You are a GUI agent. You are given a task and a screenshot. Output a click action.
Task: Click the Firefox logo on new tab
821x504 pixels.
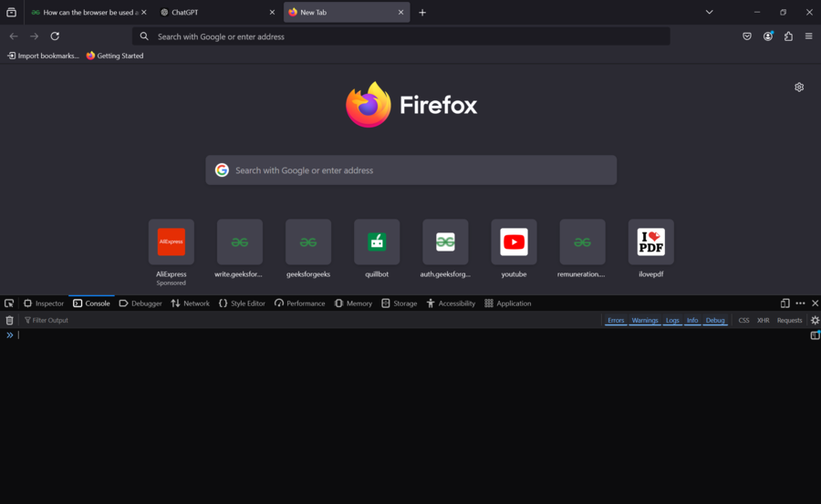(369, 104)
